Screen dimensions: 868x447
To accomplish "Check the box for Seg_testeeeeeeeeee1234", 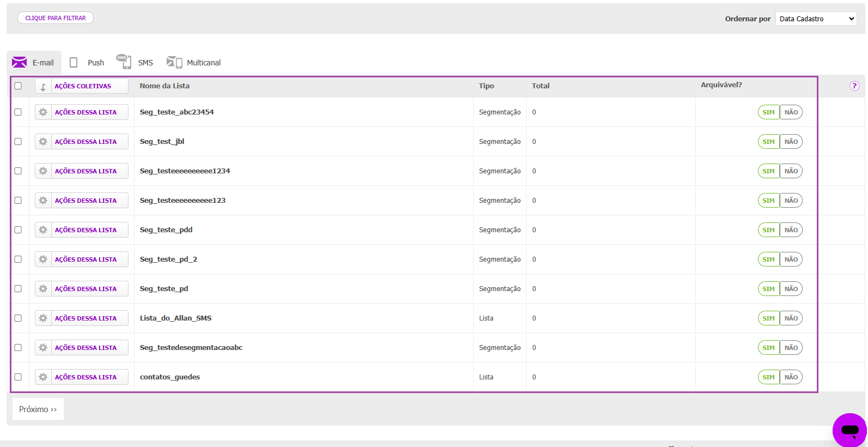I will point(18,171).
